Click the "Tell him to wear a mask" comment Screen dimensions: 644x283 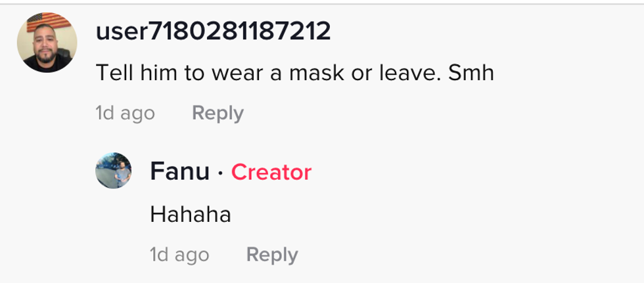pyautogui.click(x=294, y=72)
